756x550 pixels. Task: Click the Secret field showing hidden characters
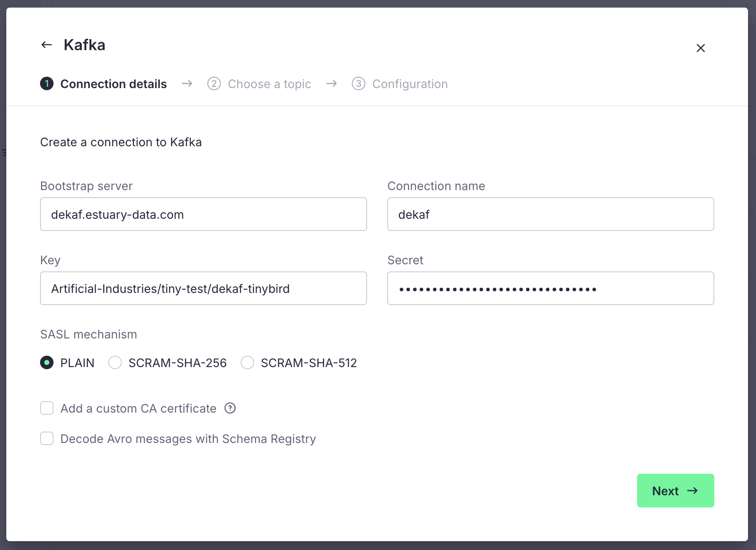550,288
